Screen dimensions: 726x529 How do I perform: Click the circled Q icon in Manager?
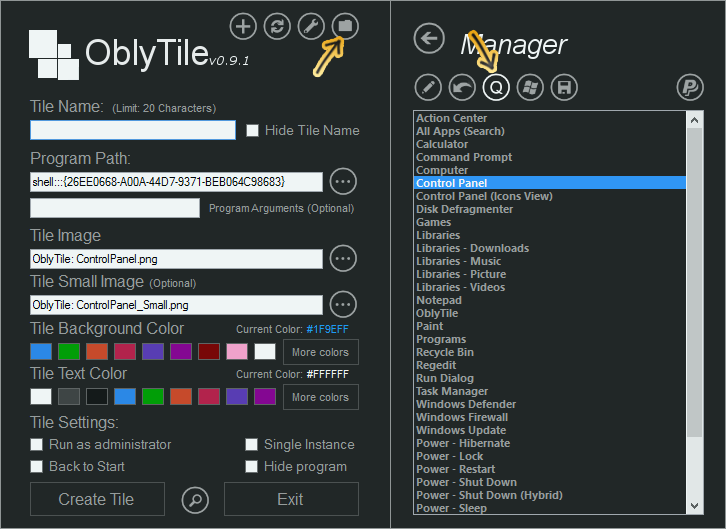[x=496, y=87]
